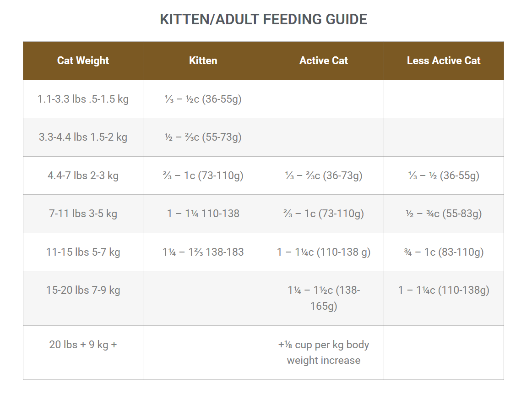
Task: Click the 11-15 lbs weight cell
Action: [83, 252]
